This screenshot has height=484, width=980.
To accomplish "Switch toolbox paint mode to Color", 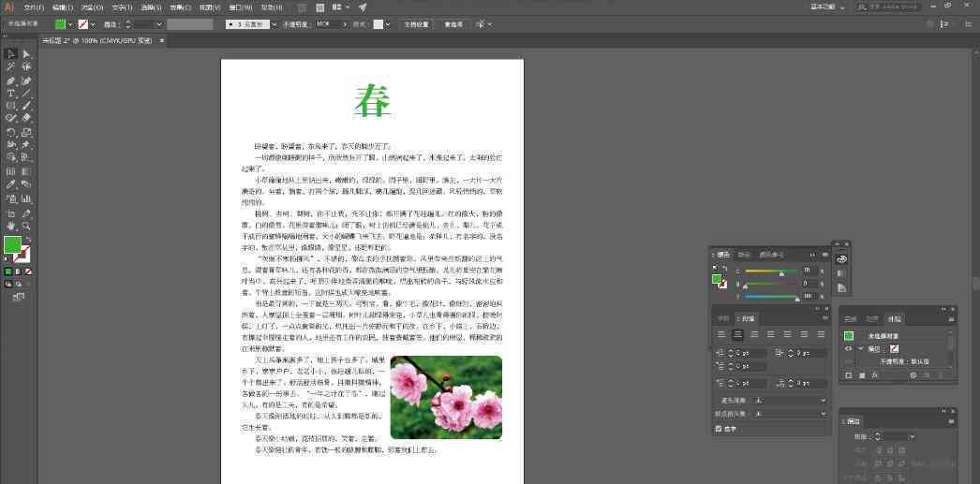I will (8, 271).
